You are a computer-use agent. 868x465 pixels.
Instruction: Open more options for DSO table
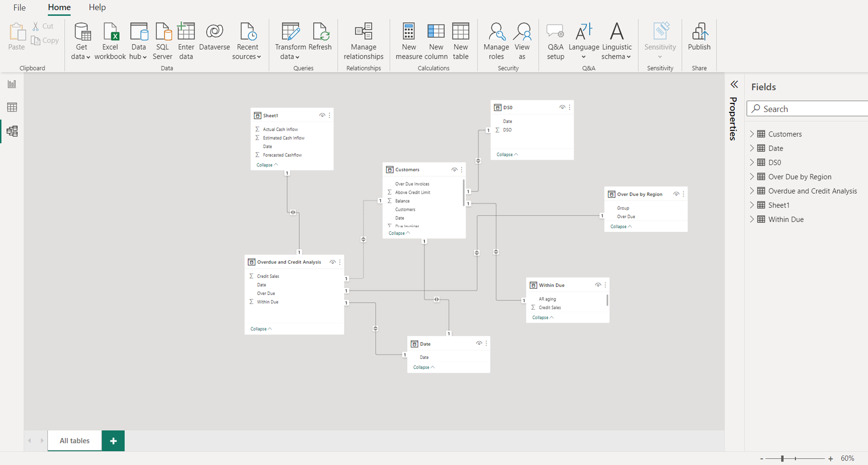pyautogui.click(x=570, y=107)
